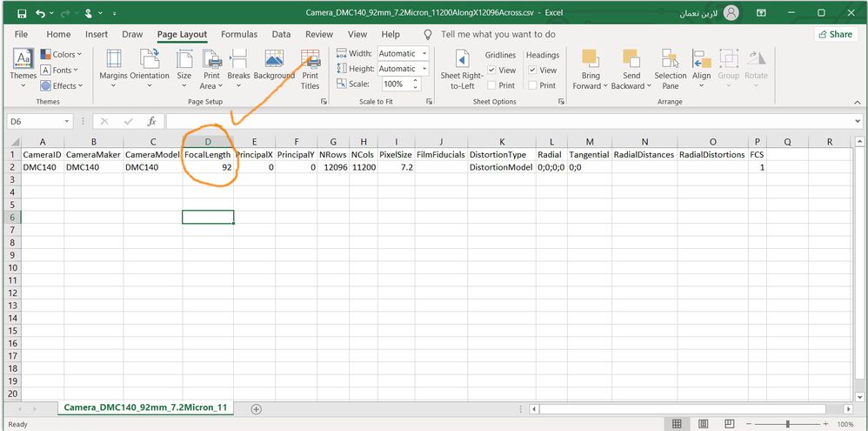Click the zoom in plus button
Viewport: 868px width, 431px height.
click(x=825, y=424)
